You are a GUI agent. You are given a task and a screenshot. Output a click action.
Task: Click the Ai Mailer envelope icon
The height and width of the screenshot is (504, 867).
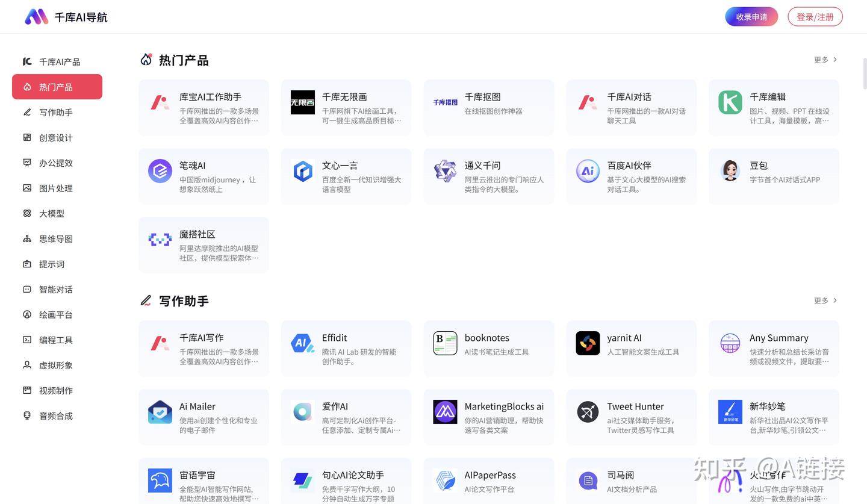click(x=160, y=412)
